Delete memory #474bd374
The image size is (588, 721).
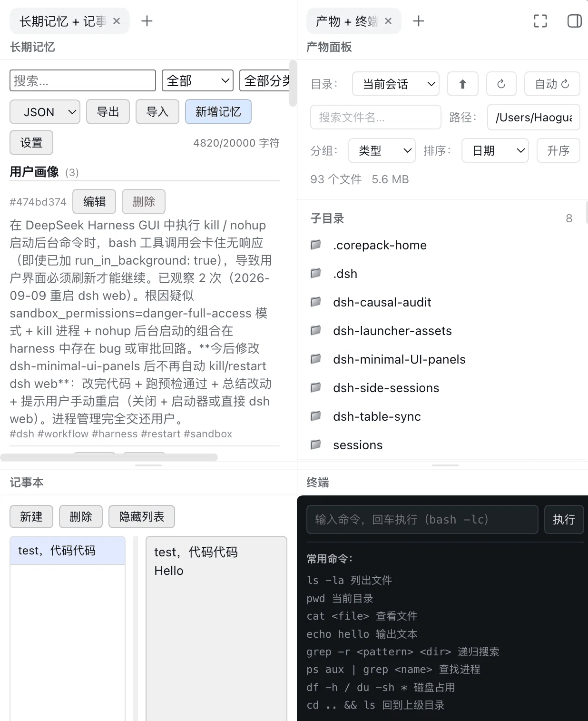point(144,202)
